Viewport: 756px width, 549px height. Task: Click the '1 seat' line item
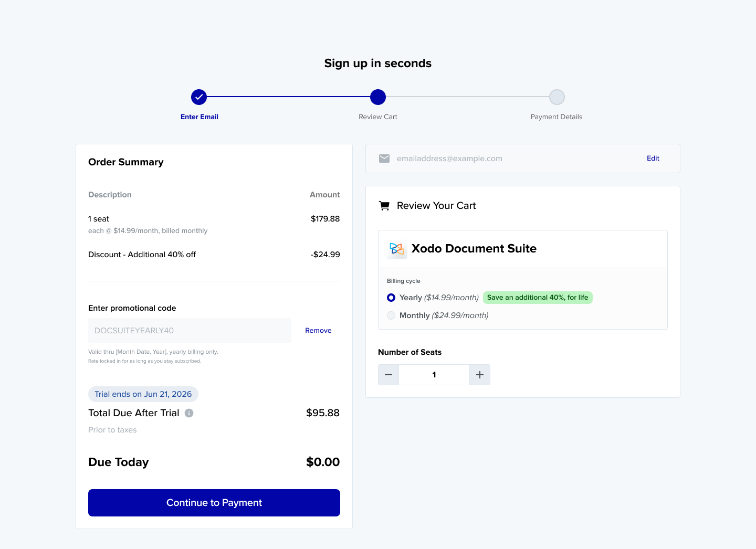[99, 219]
